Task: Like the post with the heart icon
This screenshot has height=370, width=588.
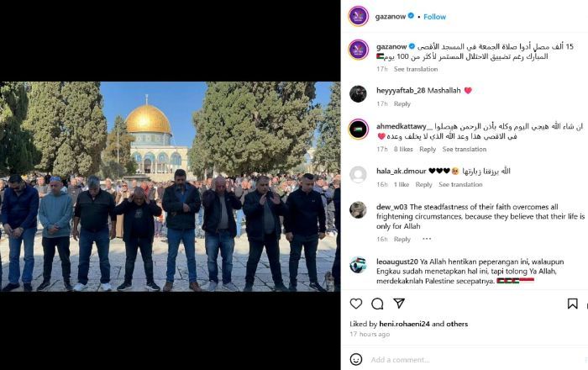Action: coord(356,304)
